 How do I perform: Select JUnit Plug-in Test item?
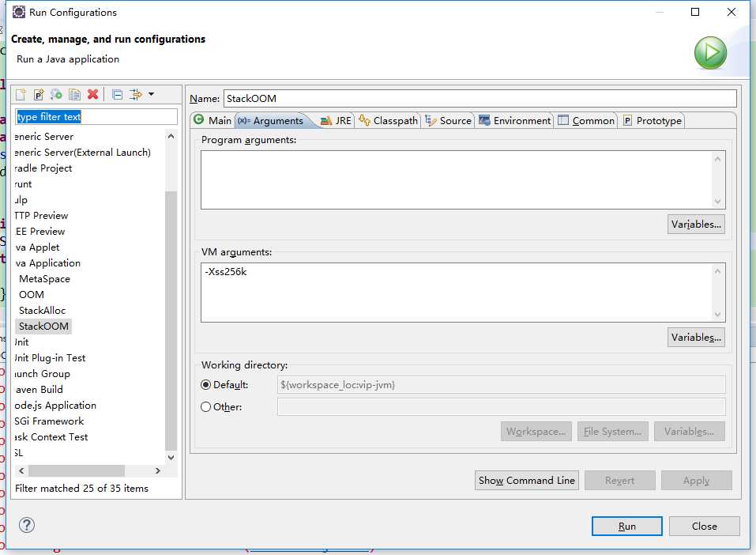pos(50,357)
